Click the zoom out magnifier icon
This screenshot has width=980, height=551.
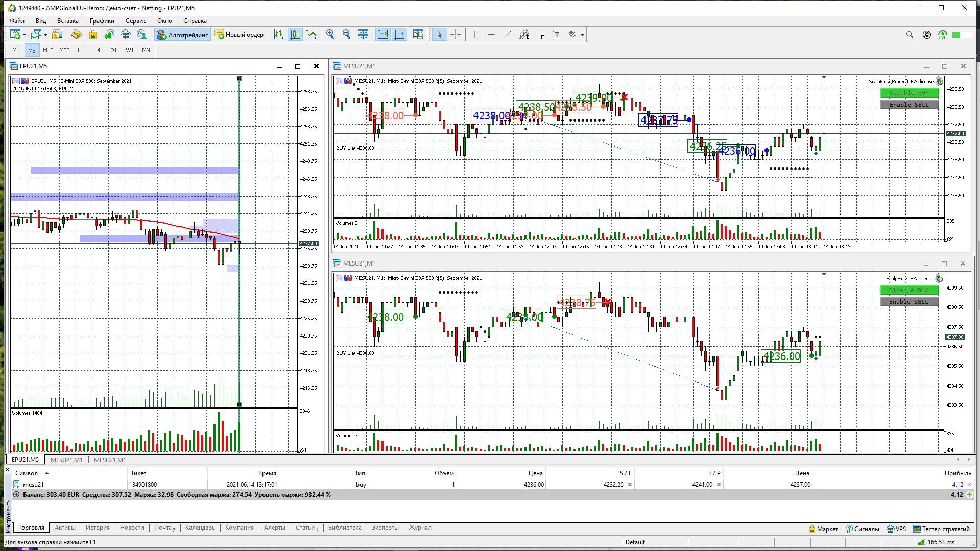[346, 34]
